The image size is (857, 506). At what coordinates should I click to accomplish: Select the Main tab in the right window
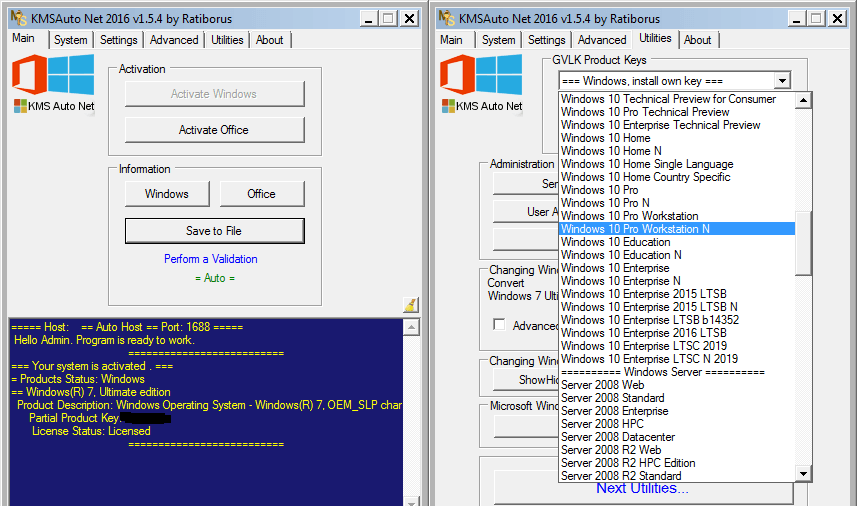[x=451, y=40]
